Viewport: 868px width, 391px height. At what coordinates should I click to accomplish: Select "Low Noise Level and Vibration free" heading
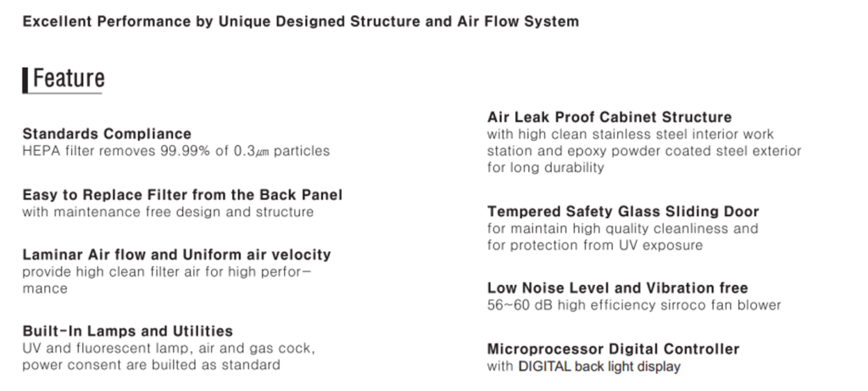[x=617, y=288]
